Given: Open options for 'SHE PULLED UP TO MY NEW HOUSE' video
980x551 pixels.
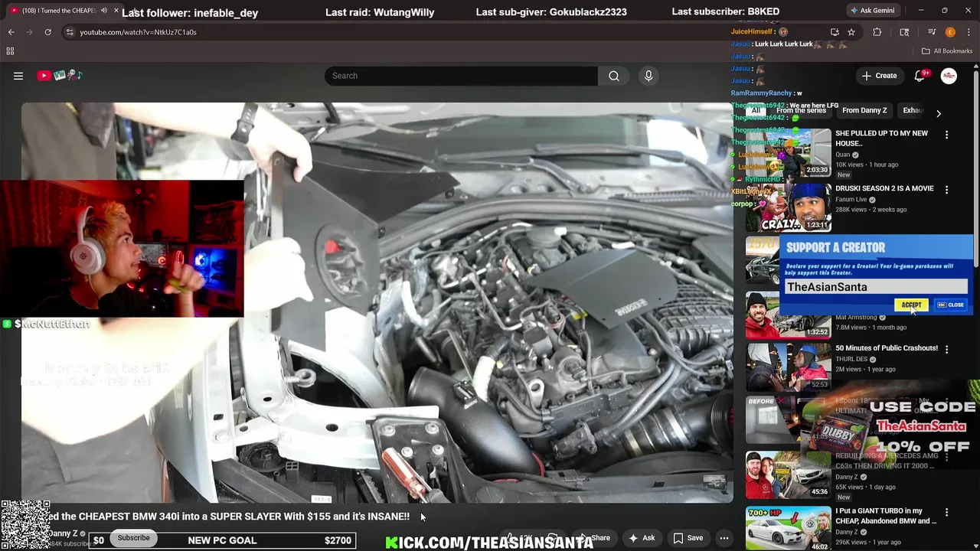Looking at the screenshot, I should tap(946, 135).
